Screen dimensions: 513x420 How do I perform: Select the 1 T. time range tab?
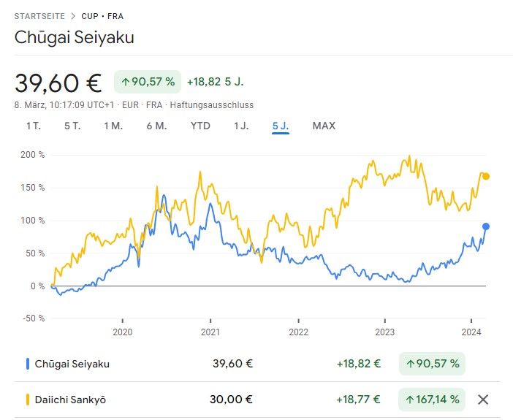(x=33, y=126)
